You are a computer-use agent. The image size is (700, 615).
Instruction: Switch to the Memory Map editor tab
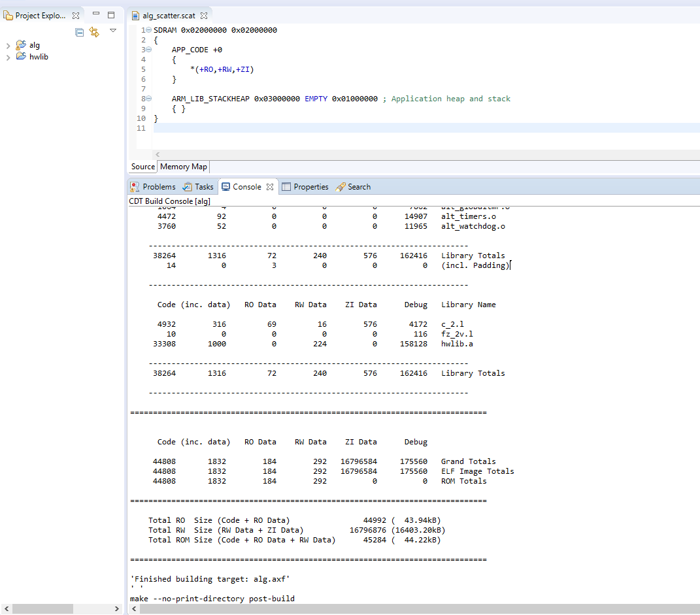click(183, 167)
